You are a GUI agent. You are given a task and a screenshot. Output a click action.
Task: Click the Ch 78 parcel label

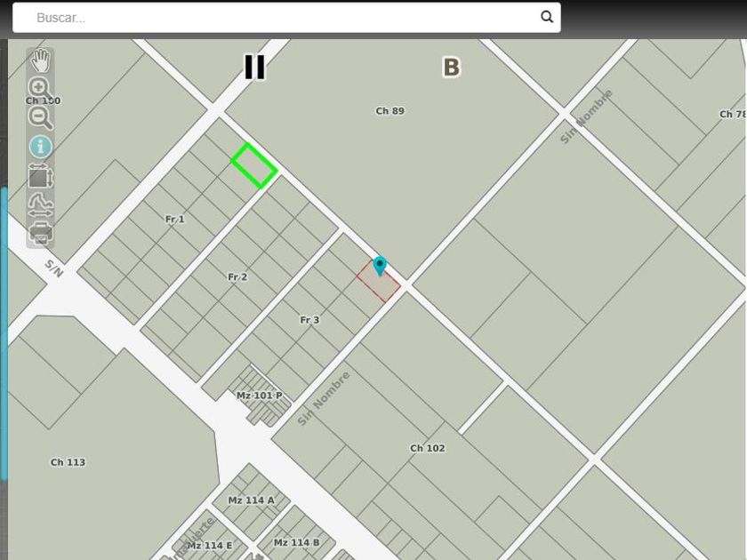[x=732, y=115]
